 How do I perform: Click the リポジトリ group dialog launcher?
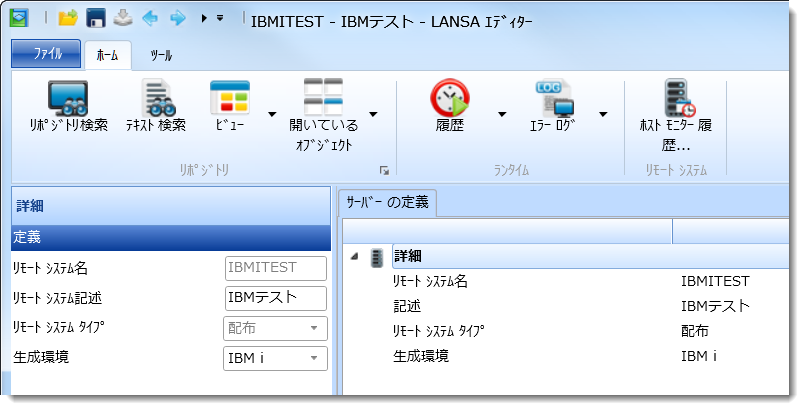pyautogui.click(x=384, y=171)
